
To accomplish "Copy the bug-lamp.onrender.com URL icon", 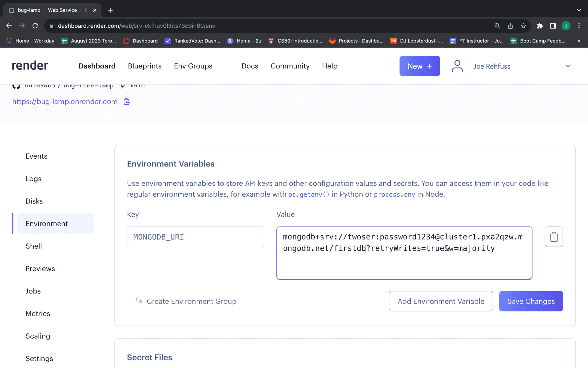I will [127, 102].
